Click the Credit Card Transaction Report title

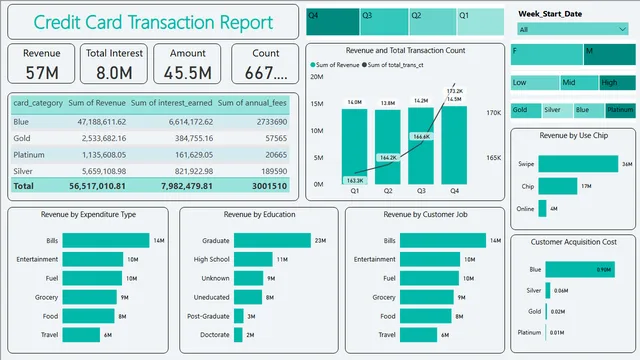tap(153, 22)
